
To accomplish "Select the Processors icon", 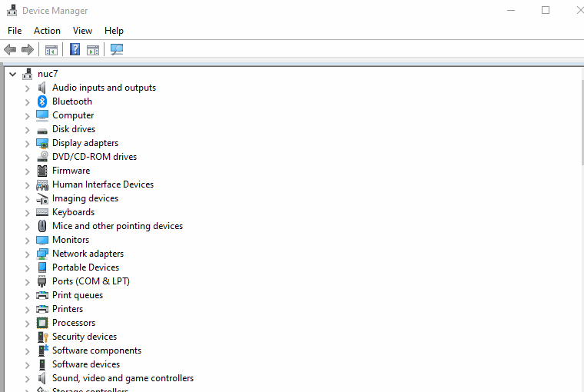I will pos(42,323).
